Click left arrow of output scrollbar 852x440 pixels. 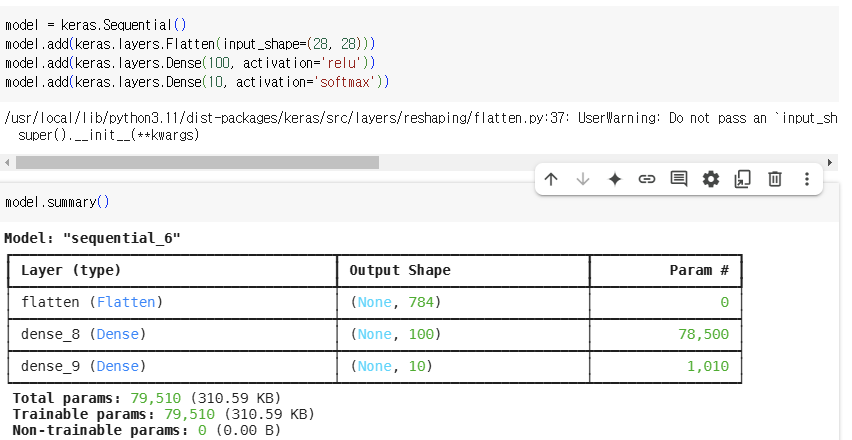point(7,162)
